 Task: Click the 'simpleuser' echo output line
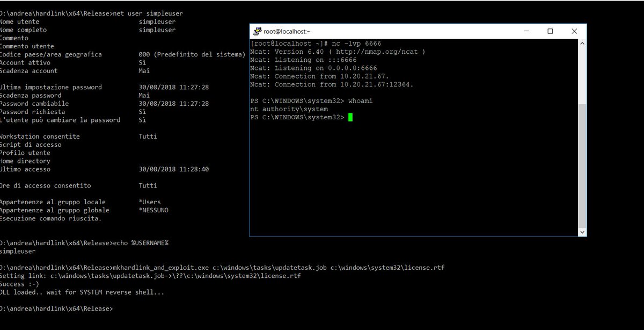click(x=18, y=251)
